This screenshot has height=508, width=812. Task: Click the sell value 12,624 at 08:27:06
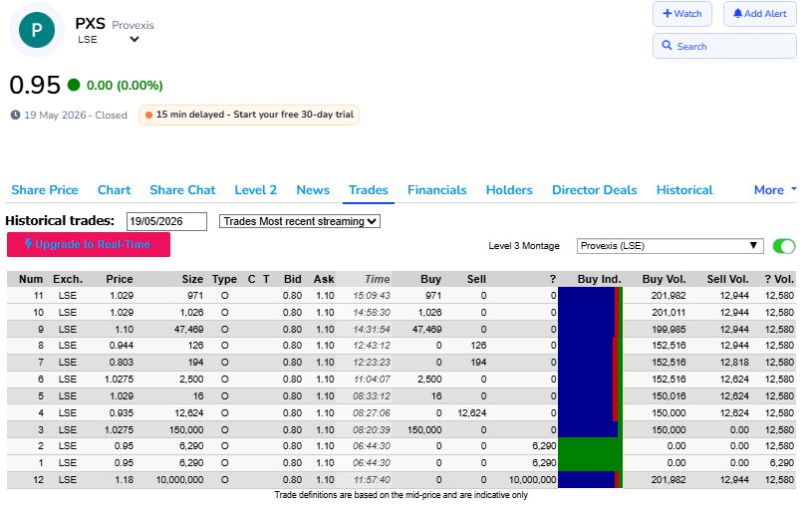[x=472, y=413]
